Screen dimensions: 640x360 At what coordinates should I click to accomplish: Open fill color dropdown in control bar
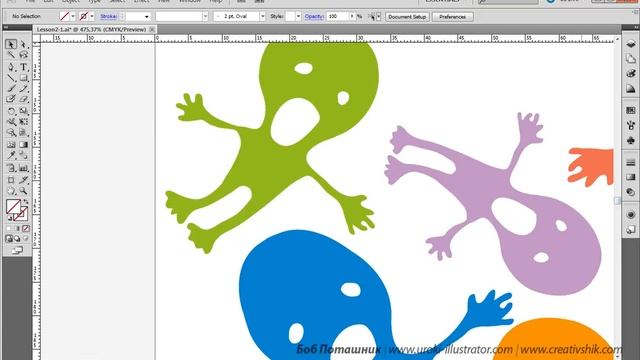(x=73, y=16)
